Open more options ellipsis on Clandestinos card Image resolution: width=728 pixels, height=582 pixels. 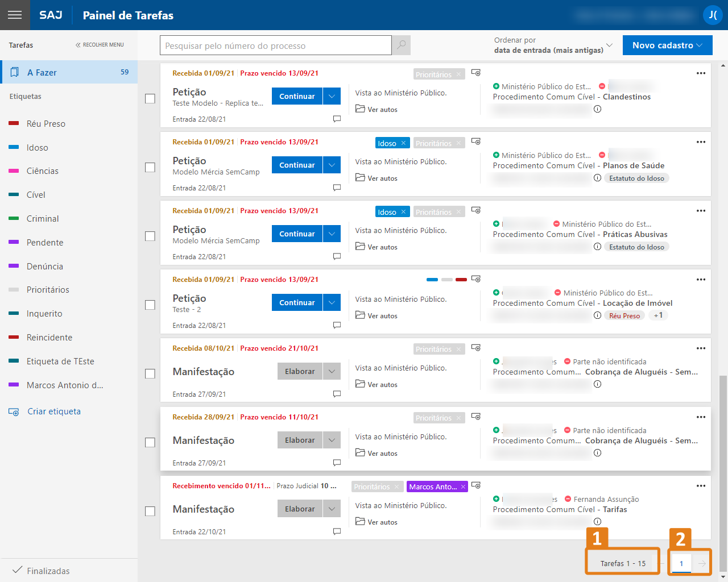pyautogui.click(x=701, y=73)
